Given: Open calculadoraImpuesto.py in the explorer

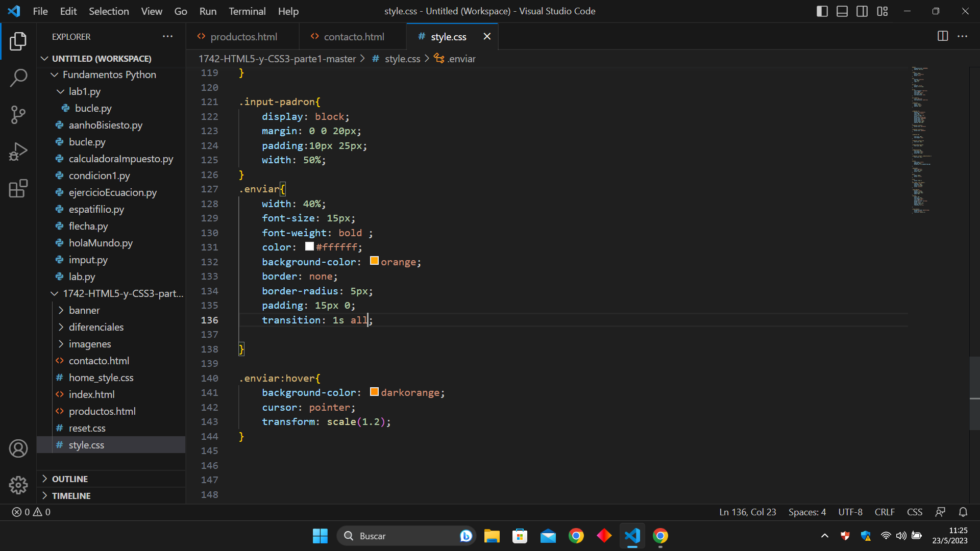Looking at the screenshot, I should coord(121,159).
